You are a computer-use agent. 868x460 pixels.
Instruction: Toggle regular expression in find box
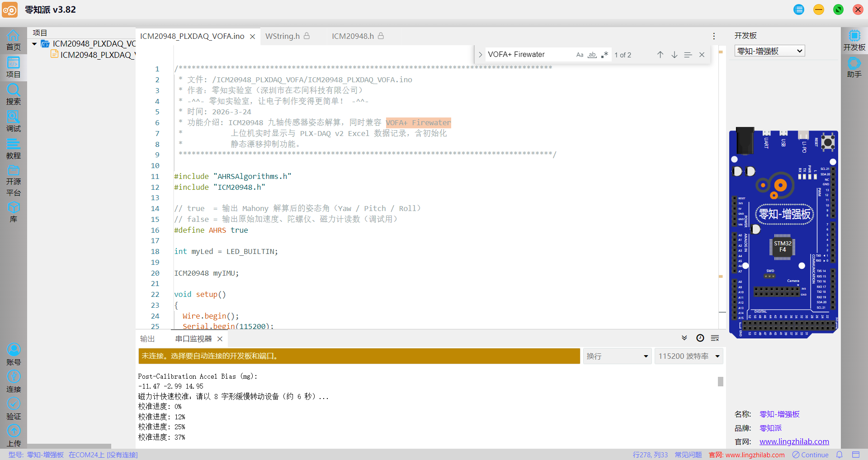[x=604, y=55]
